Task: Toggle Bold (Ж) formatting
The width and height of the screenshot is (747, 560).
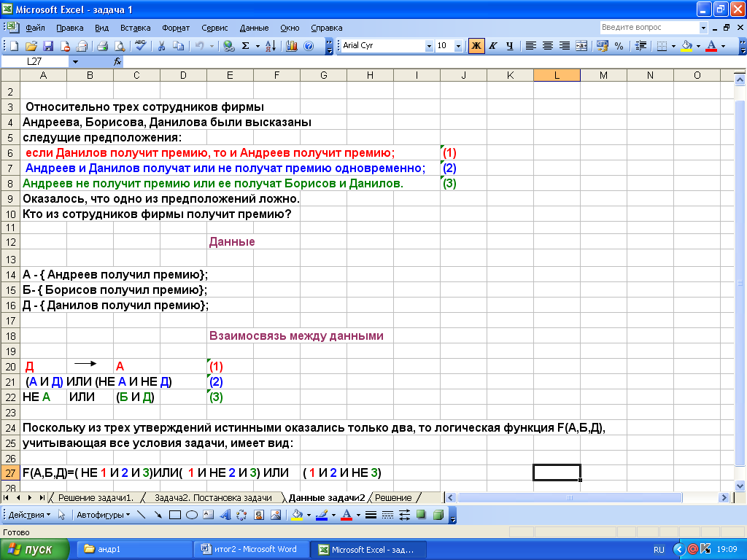Action: [x=476, y=46]
